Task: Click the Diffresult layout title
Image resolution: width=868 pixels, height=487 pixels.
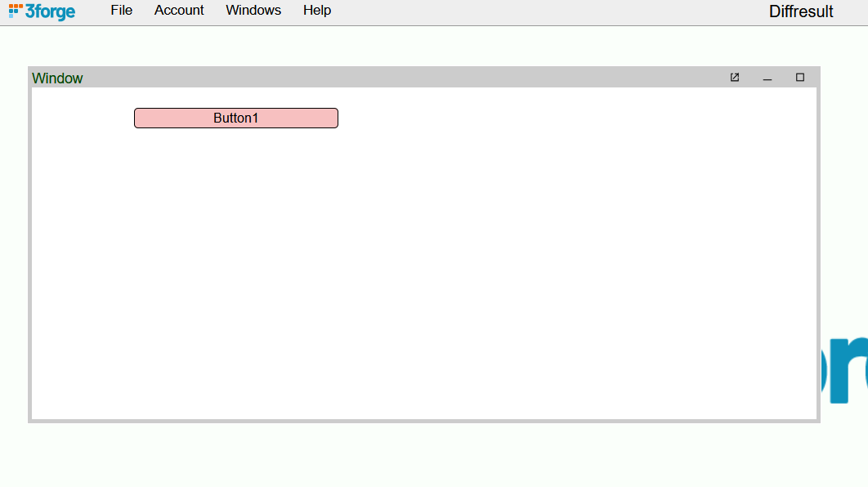Action: tap(800, 11)
